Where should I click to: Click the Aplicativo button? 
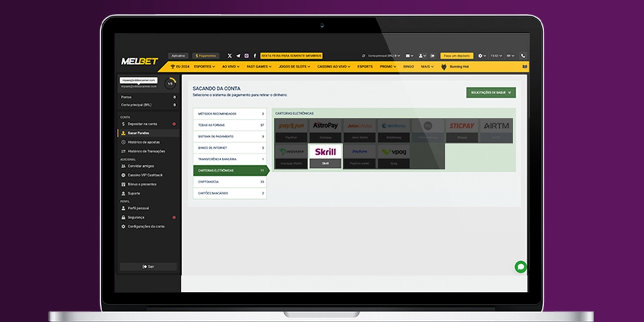click(x=178, y=56)
